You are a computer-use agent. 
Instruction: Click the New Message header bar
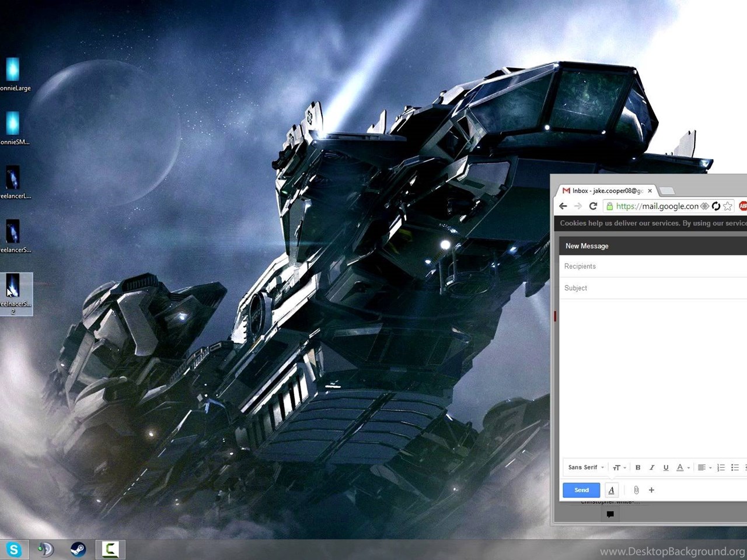coord(653,246)
